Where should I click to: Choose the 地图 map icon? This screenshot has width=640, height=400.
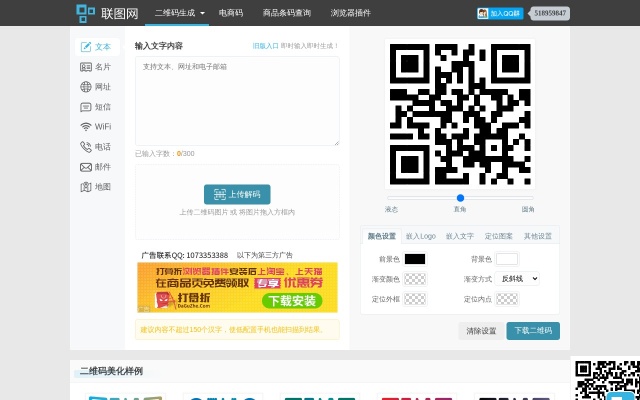[x=86, y=187]
